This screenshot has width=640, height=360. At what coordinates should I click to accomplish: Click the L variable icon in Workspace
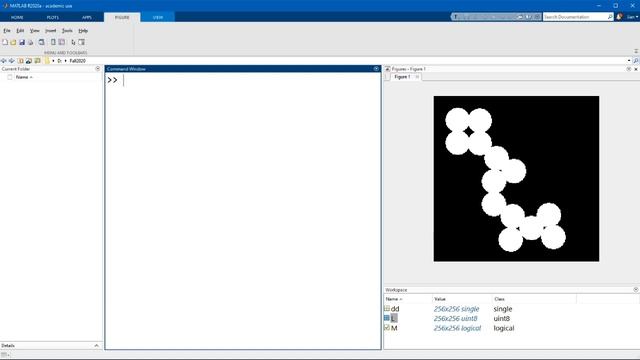pyautogui.click(x=387, y=318)
